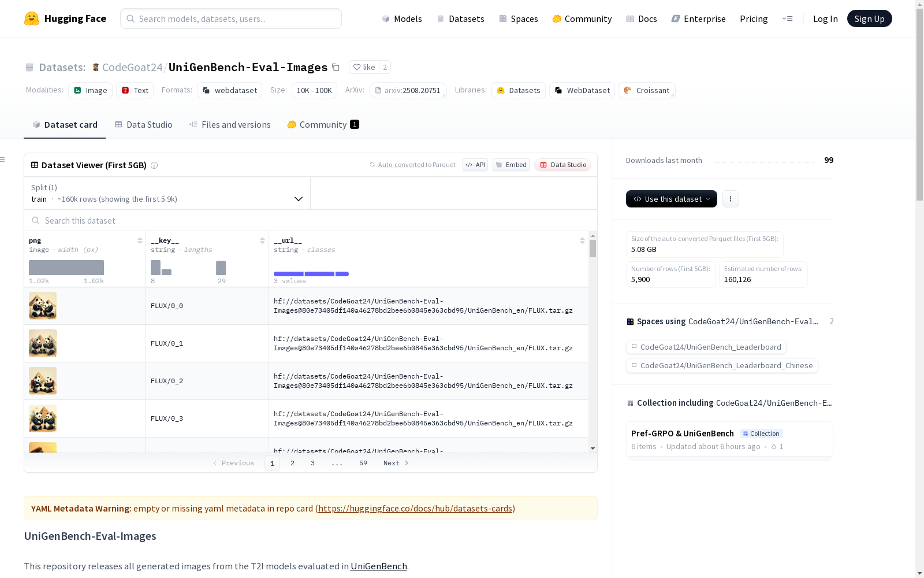
Task: Click the webdataset format tag
Action: pos(230,90)
